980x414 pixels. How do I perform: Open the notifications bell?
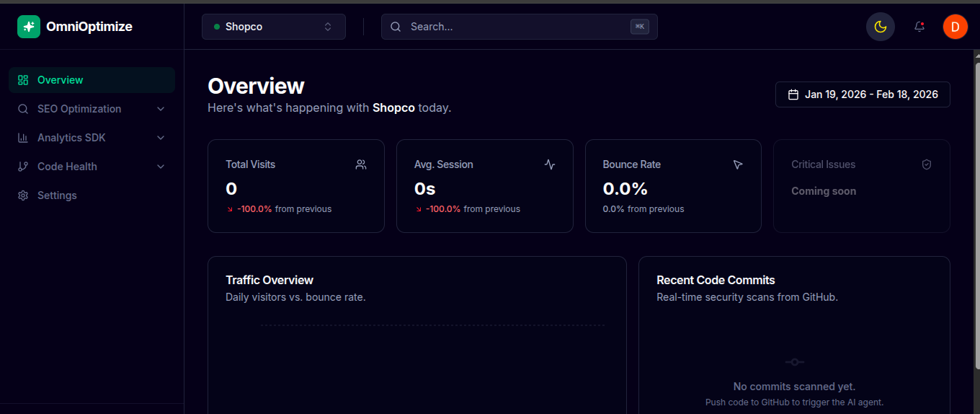pyautogui.click(x=919, y=27)
